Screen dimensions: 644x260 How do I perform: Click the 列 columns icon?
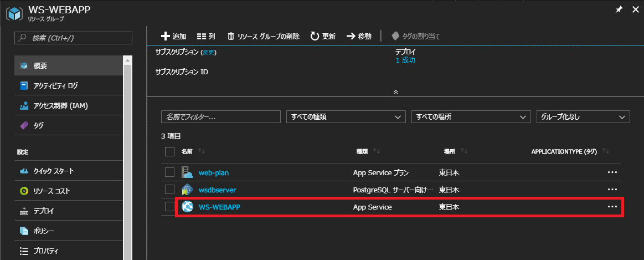[201, 36]
